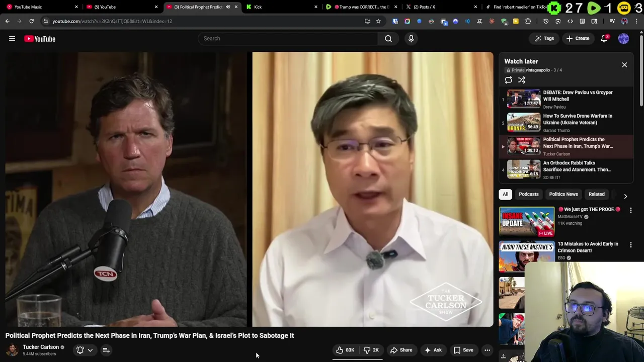
Task: Open history clock extension icon in toolbar
Action: pos(546,21)
